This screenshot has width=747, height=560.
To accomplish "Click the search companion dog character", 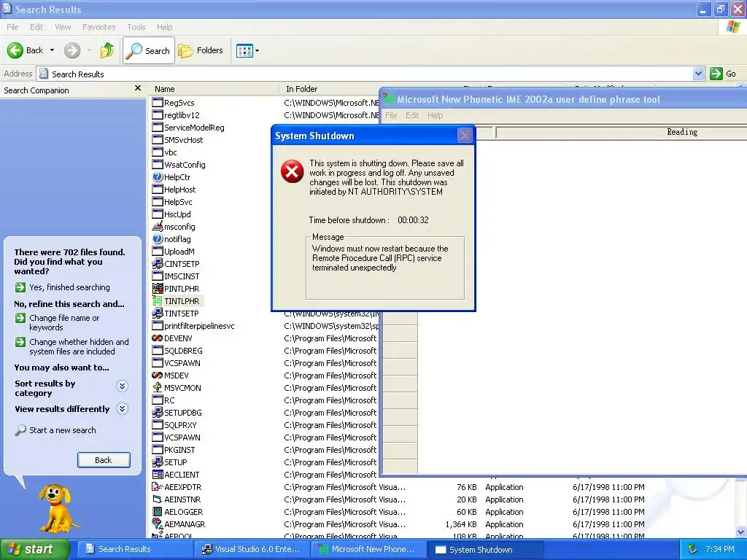I will tap(57, 508).
